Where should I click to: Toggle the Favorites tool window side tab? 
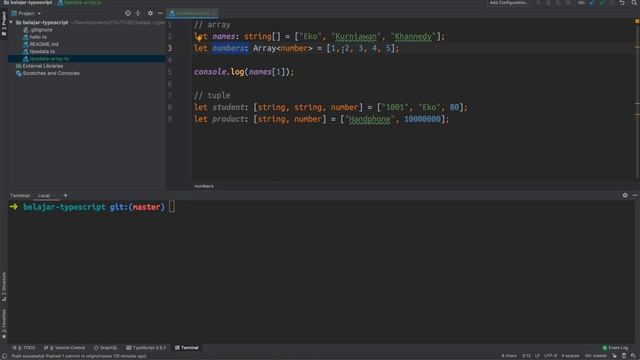[4, 324]
